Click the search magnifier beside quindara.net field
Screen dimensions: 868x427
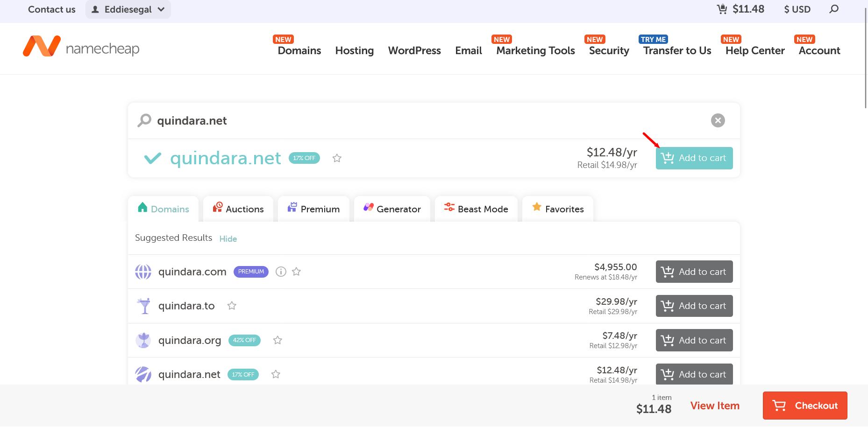(x=144, y=120)
